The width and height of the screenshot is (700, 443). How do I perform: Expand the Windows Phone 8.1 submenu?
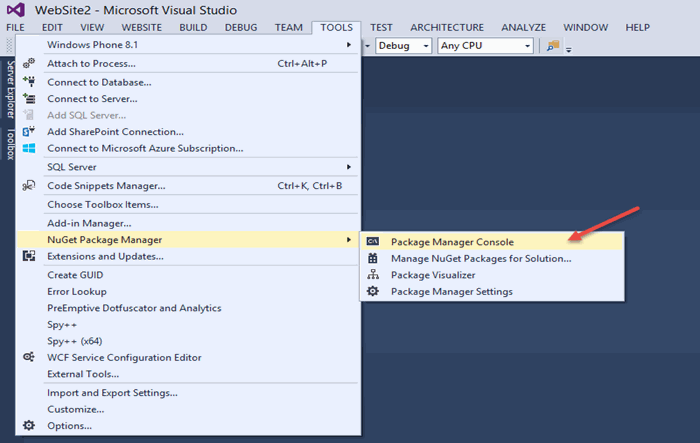point(349,45)
